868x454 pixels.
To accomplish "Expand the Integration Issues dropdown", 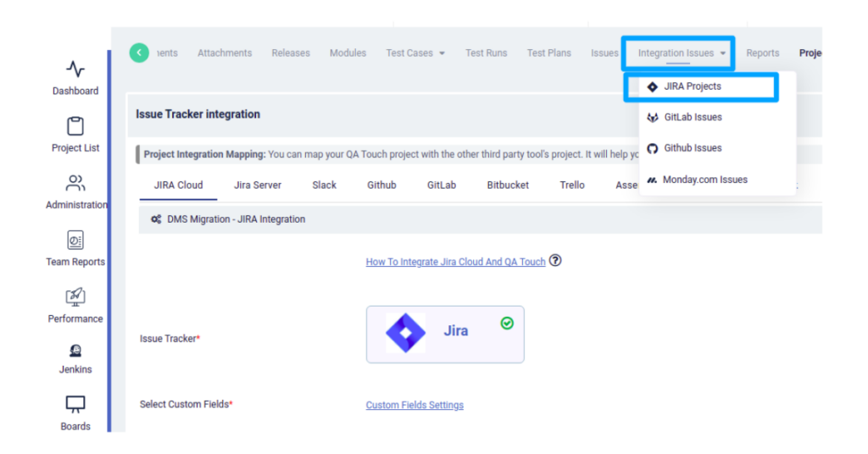I will 682,53.
